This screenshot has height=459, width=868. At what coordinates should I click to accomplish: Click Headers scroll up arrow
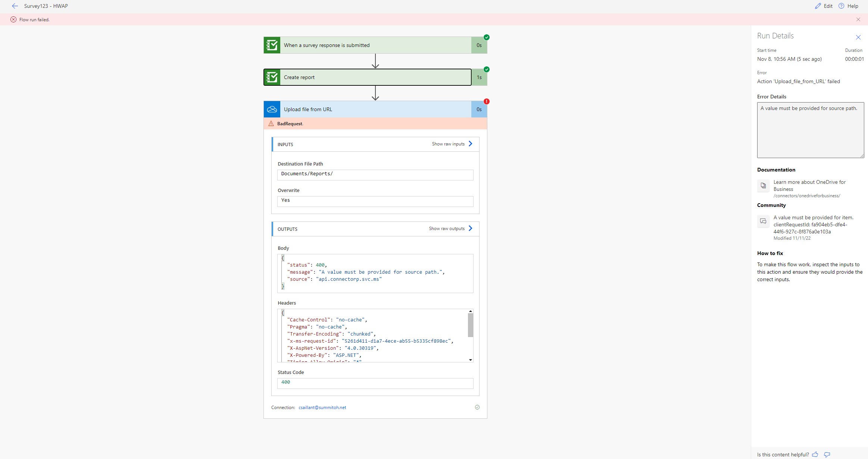coord(471,311)
